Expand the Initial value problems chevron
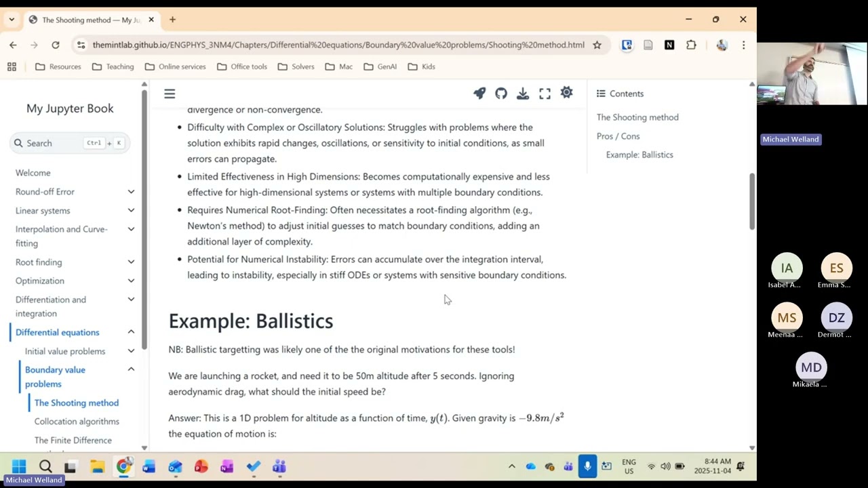This screenshot has height=488, width=868. tap(131, 351)
